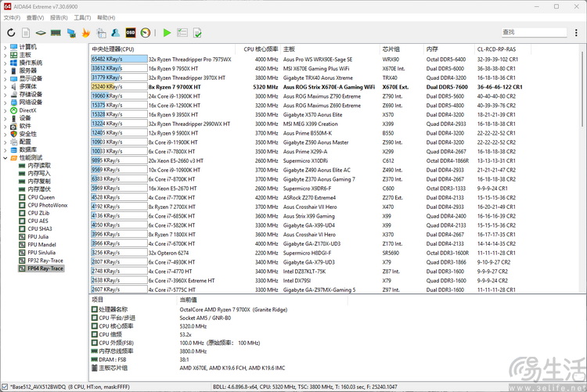
Task: Open the three-dot options menu
Action: (576, 33)
